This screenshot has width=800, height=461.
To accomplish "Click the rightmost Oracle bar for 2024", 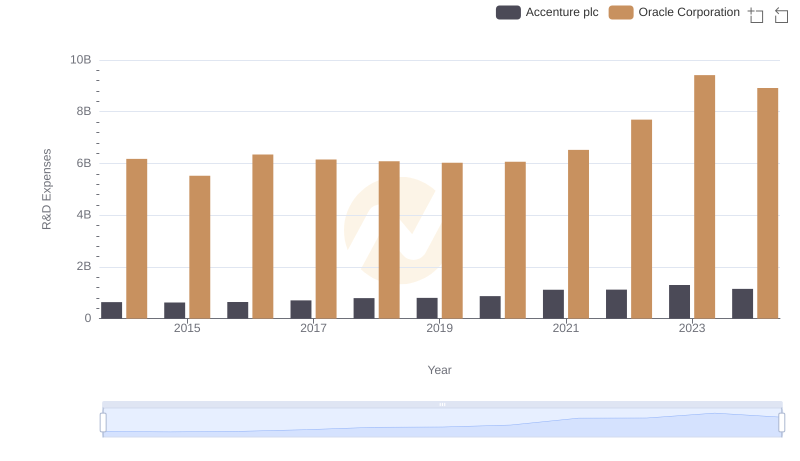I will point(767,203).
